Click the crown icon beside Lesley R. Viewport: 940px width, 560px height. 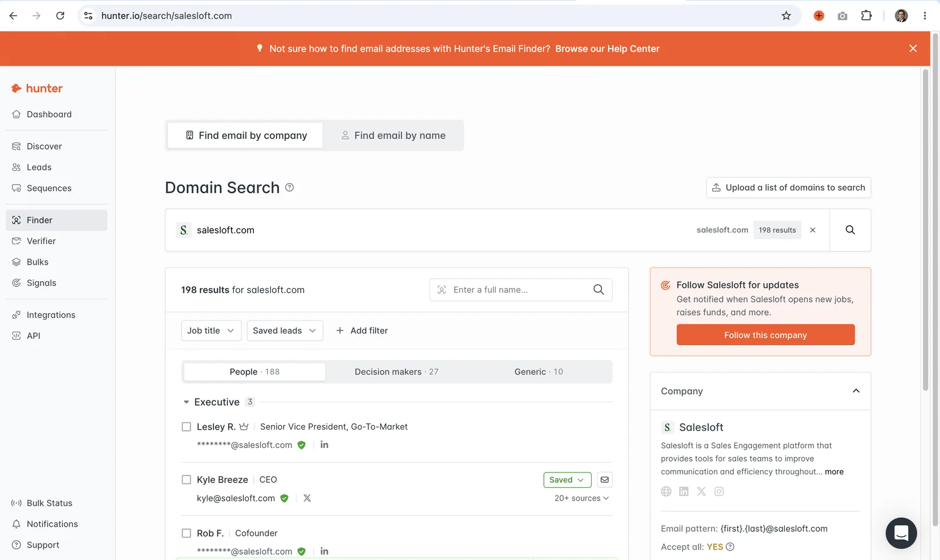click(x=244, y=427)
